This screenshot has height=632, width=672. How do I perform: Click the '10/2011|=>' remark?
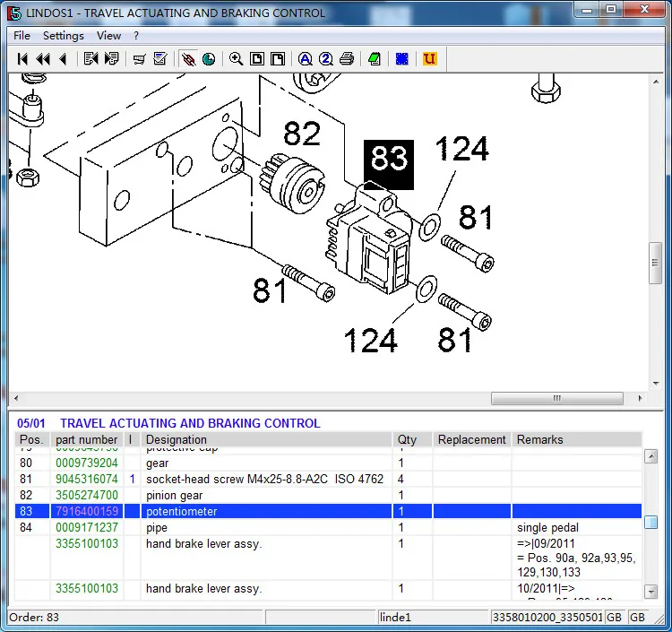[546, 588]
